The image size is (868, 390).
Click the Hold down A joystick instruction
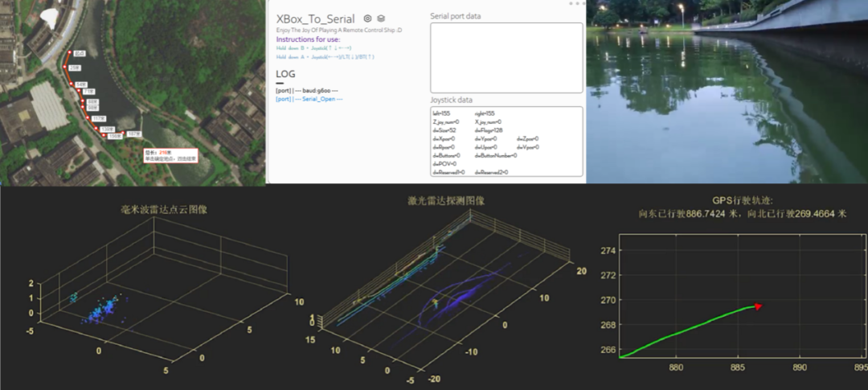(325, 57)
